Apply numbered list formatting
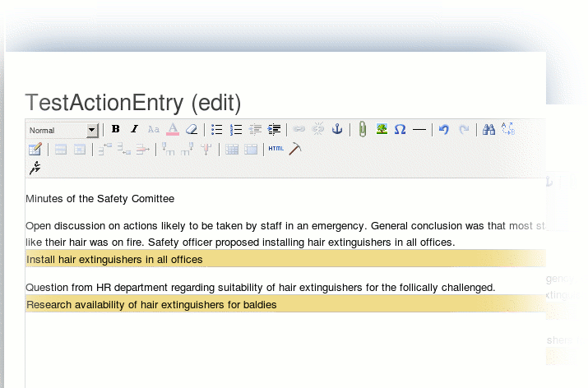 pyautogui.click(x=236, y=129)
